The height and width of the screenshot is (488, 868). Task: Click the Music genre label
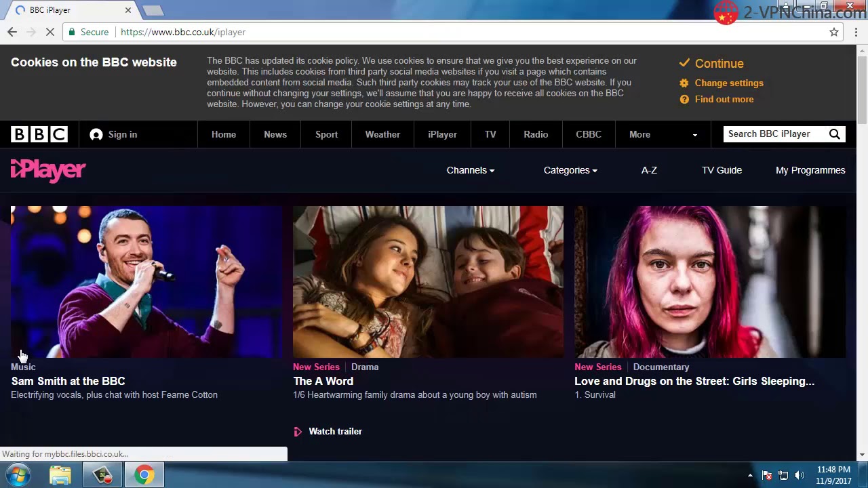23,367
